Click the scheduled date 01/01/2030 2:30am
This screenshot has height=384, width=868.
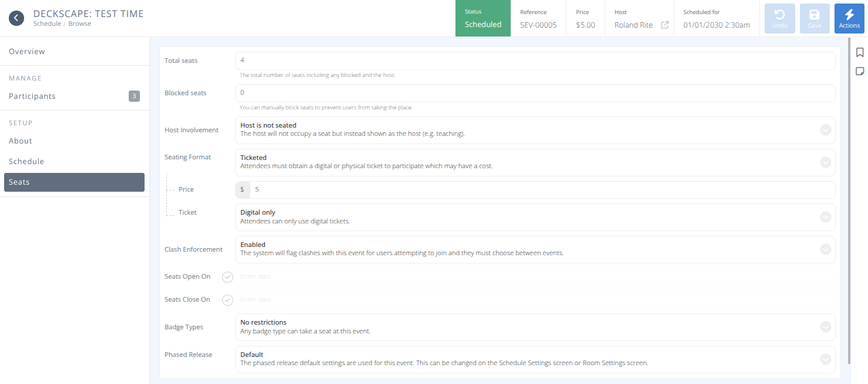[x=716, y=25]
